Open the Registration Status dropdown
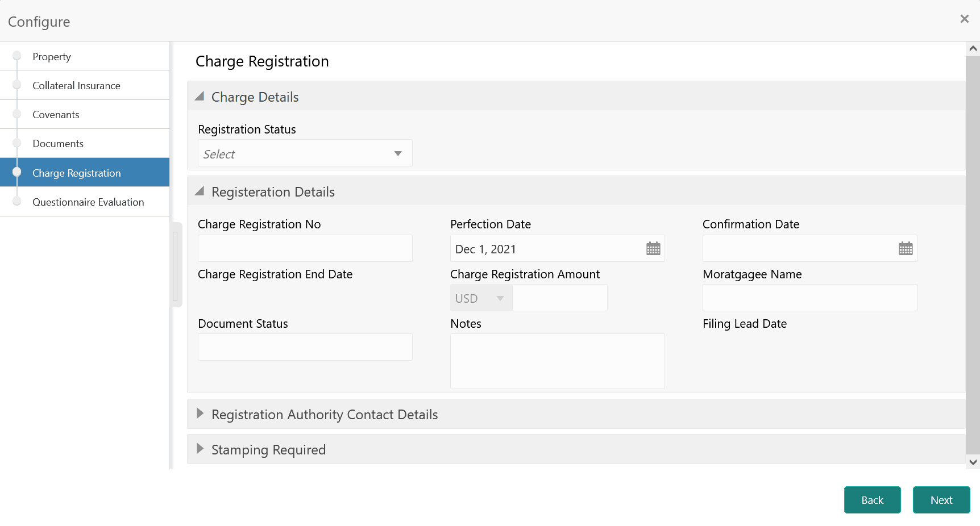Viewport: 980px width, 526px height. coord(305,153)
